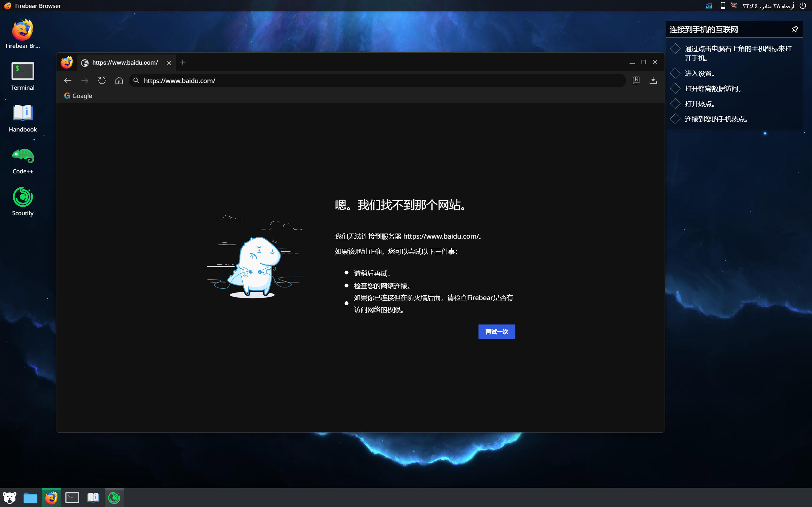Open the Wi-Fi disconnected status icon

click(734, 6)
